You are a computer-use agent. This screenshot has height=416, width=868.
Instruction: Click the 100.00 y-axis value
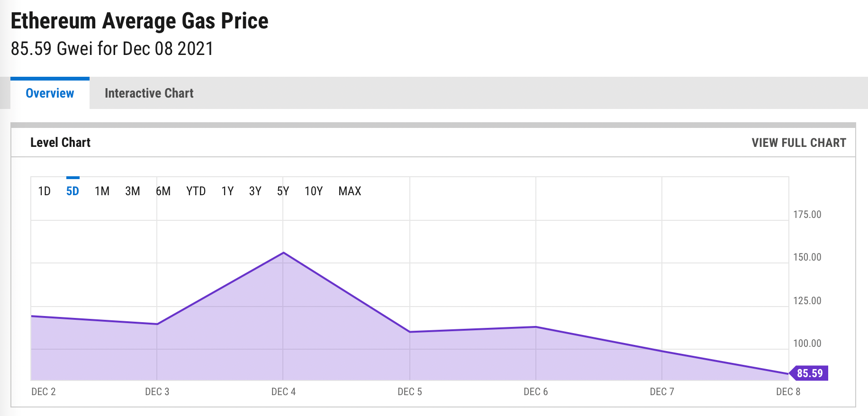pos(807,344)
